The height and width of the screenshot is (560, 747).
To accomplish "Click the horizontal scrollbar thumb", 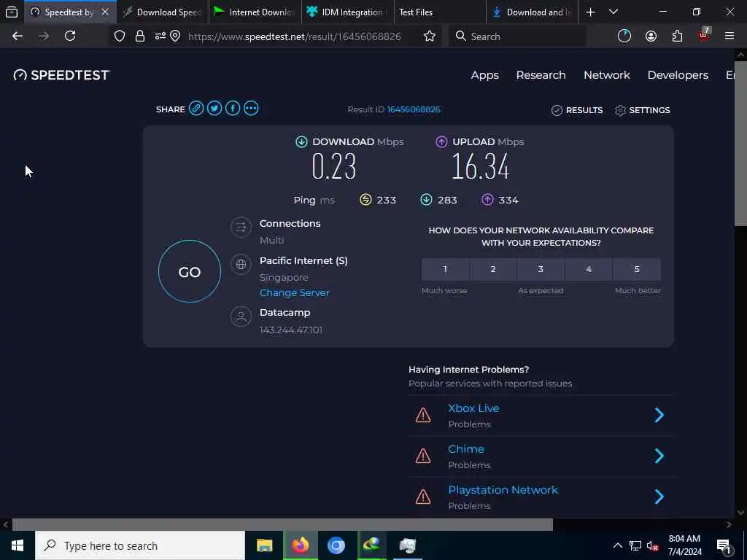I will point(282,525).
